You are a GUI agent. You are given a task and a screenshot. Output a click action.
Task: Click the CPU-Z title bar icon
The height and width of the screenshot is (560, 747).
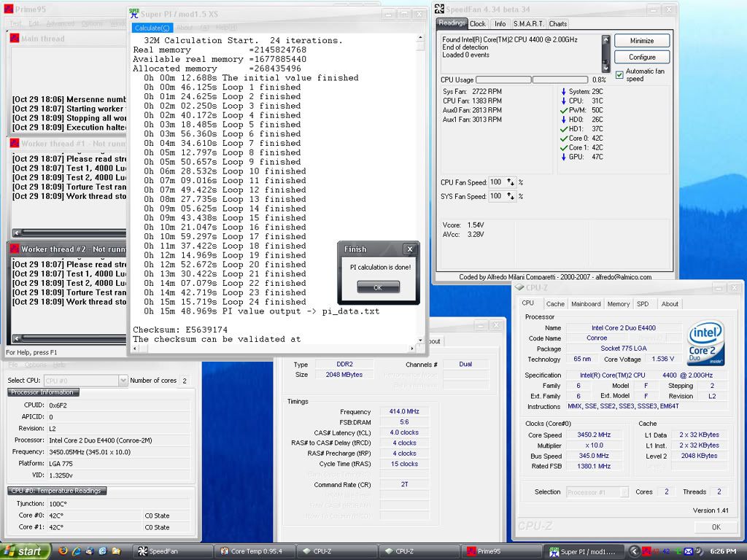coord(519,287)
